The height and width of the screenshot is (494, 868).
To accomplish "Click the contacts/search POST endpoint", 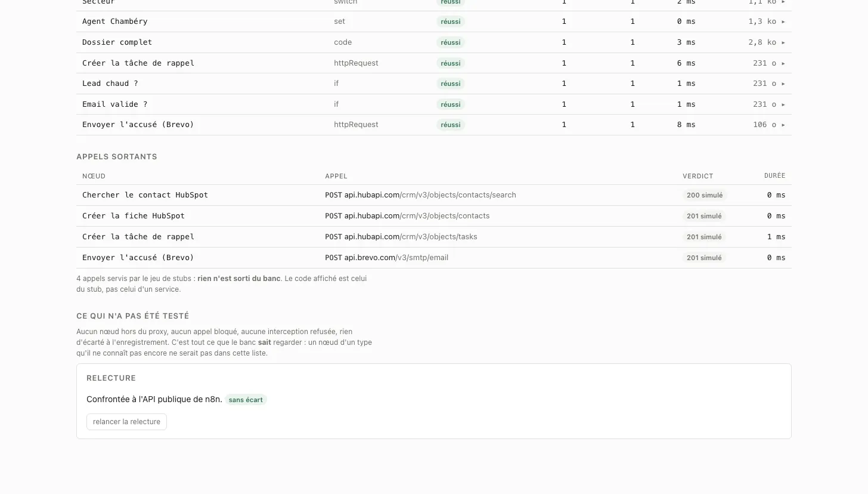I will pos(420,195).
